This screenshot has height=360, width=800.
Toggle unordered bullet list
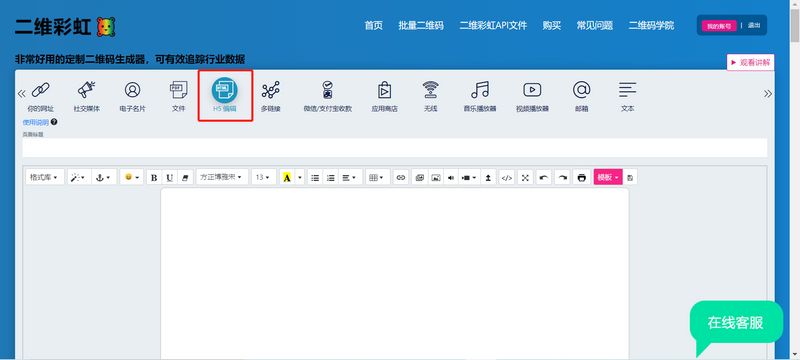315,177
